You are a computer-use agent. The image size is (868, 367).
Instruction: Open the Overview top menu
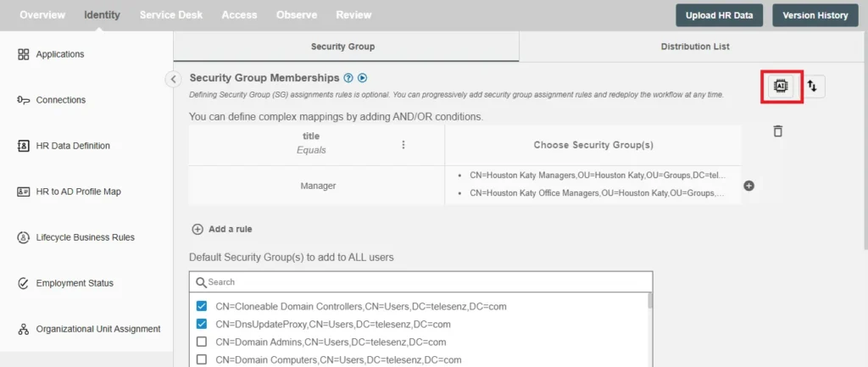[x=42, y=15]
